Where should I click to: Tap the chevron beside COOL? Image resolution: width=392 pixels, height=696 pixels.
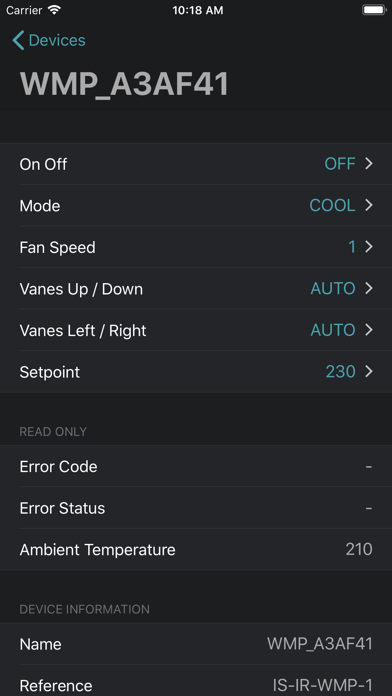click(x=369, y=205)
